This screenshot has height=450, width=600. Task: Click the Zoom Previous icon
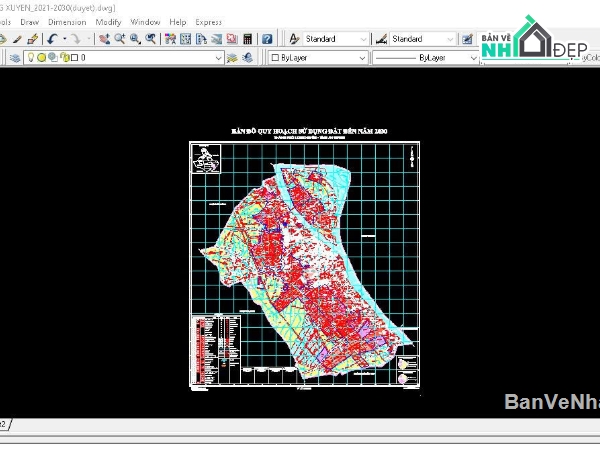[151, 39]
